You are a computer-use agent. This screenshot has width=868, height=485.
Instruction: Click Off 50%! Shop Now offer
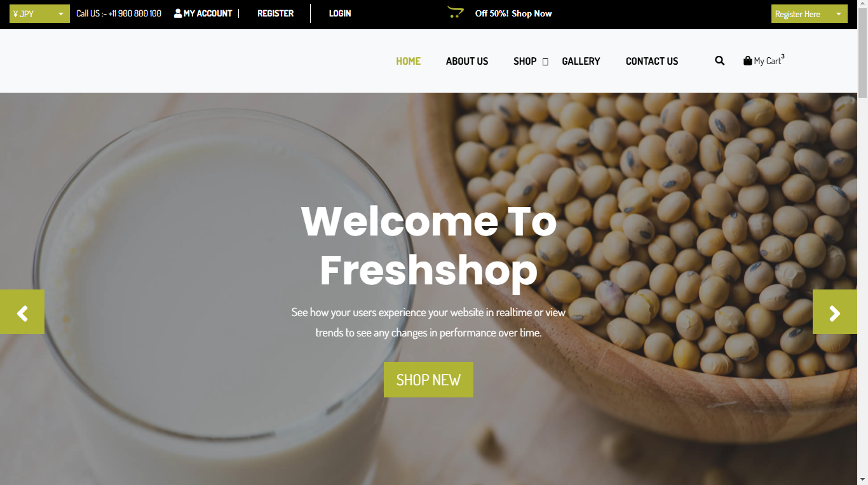point(513,13)
